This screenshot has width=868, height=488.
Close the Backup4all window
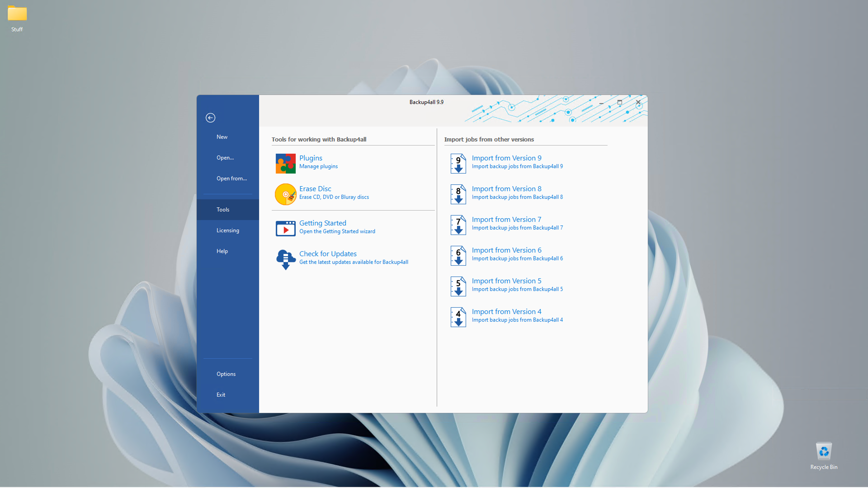(638, 102)
